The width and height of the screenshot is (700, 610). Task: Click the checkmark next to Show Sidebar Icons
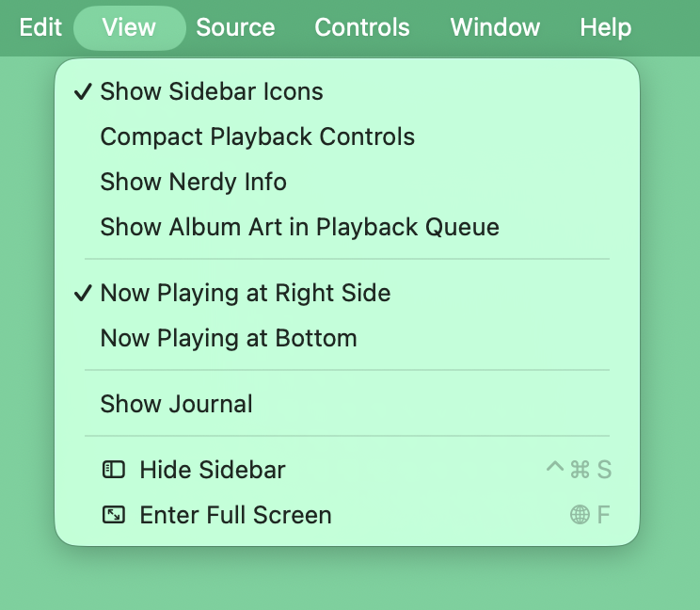84,91
